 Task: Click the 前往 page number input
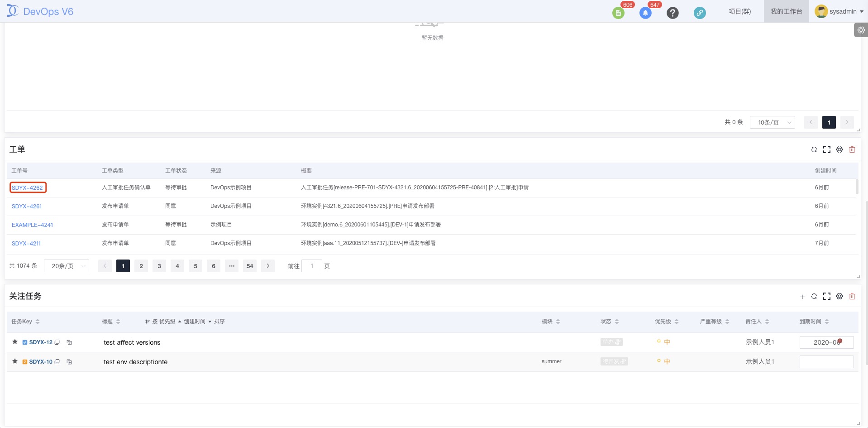[312, 266]
